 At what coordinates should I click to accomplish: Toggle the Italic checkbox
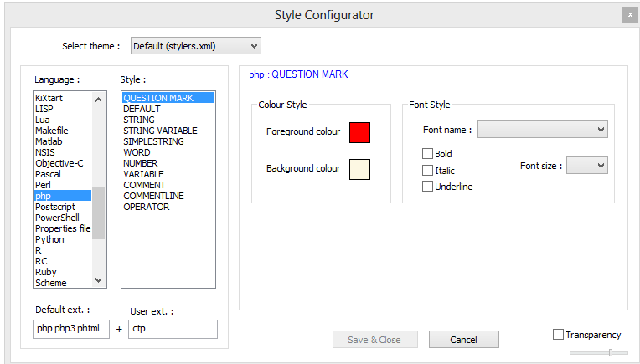(x=428, y=170)
